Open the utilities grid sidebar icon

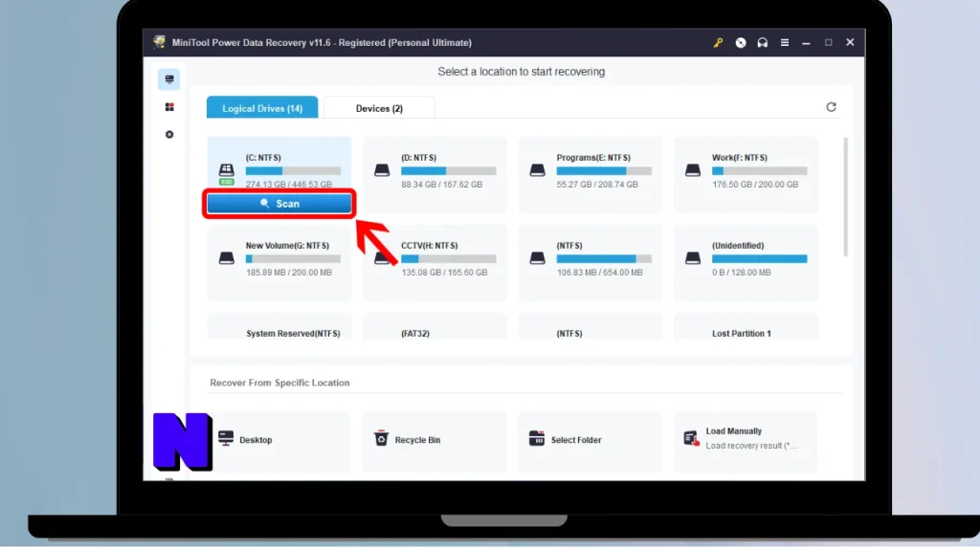point(169,107)
